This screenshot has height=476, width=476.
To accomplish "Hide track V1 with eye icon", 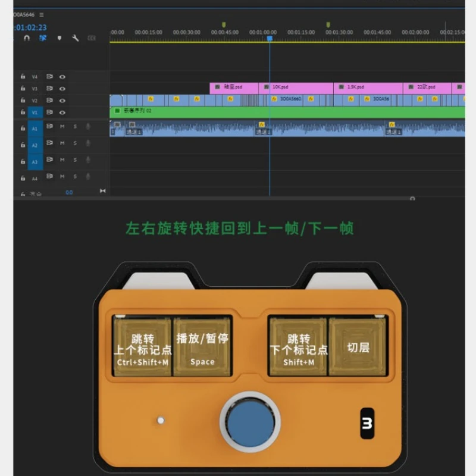I will [x=62, y=112].
